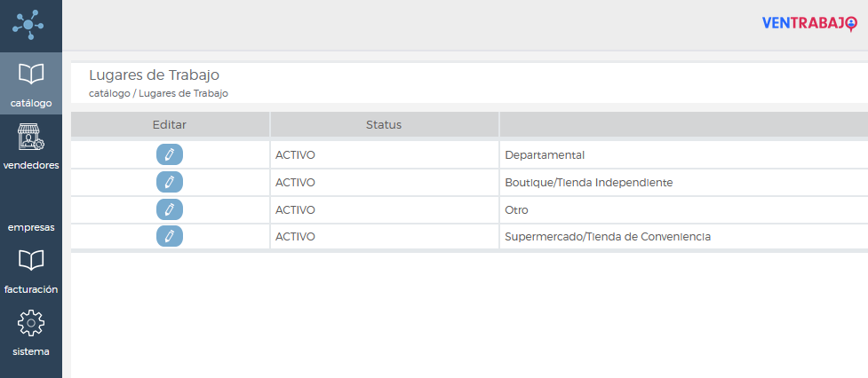Click the Status column header
The height and width of the screenshot is (378, 868).
[384, 124]
